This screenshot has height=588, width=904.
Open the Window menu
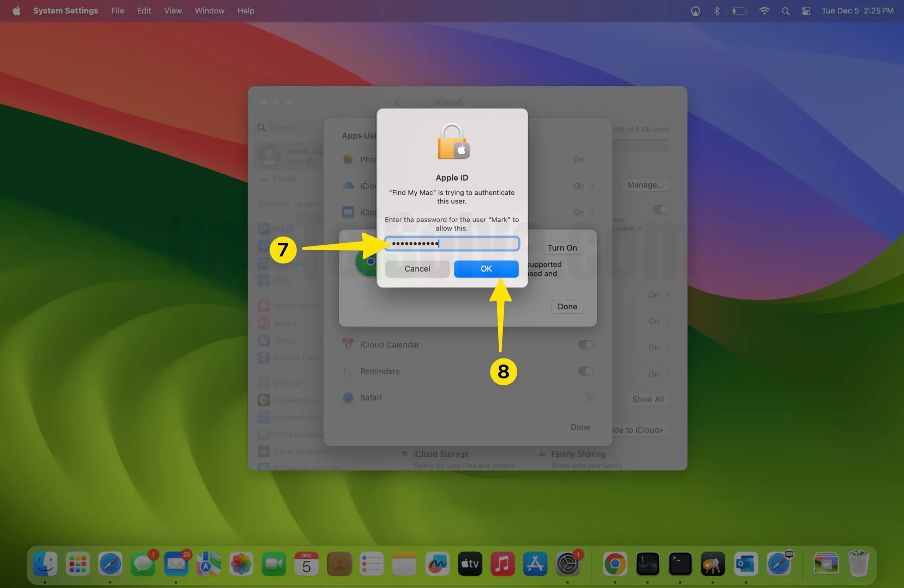click(209, 11)
